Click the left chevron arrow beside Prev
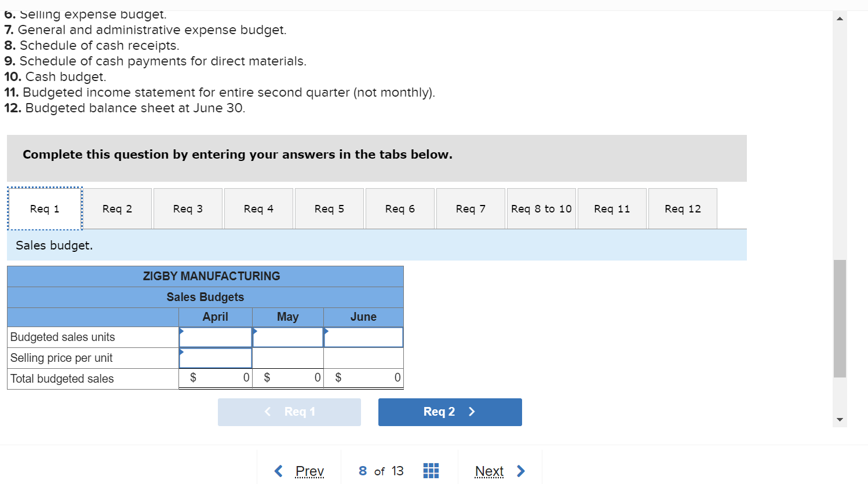The image size is (868, 484). (278, 471)
